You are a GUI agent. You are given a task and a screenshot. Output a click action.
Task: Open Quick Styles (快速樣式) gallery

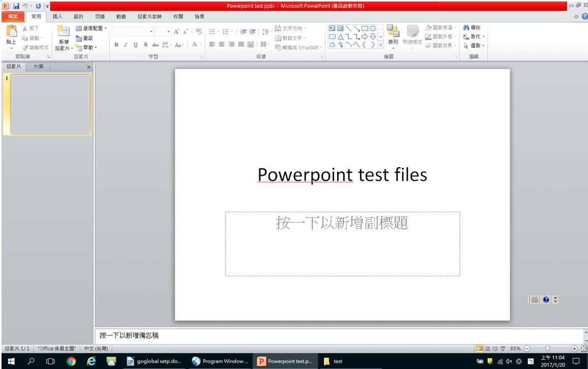pyautogui.click(x=412, y=36)
